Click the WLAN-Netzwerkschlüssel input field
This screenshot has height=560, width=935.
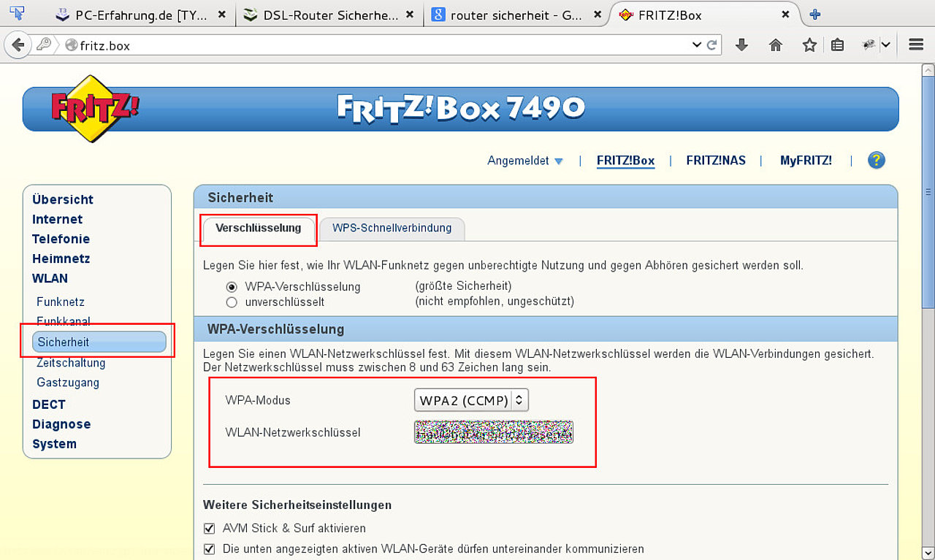[x=494, y=432]
